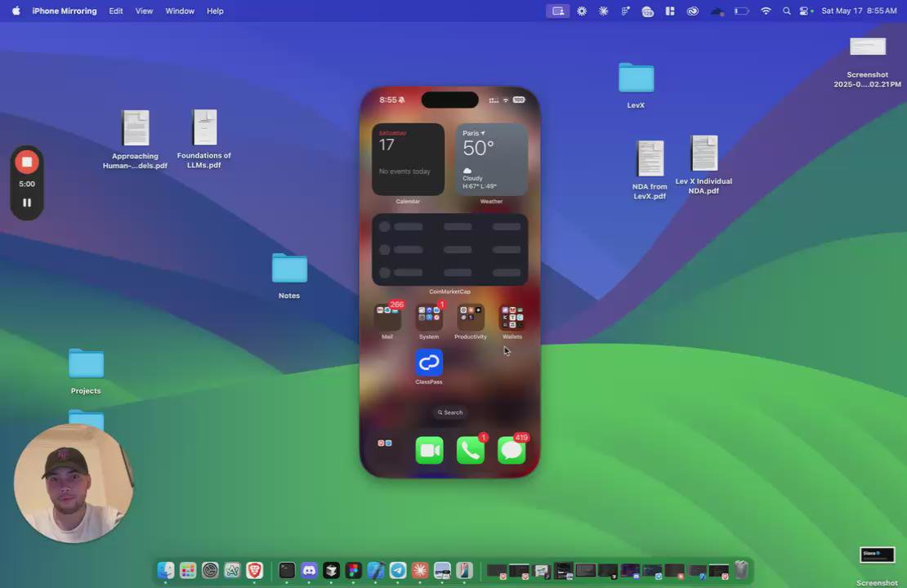This screenshot has width=907, height=588.
Task: Stop the screen recording
Action: coord(27,163)
